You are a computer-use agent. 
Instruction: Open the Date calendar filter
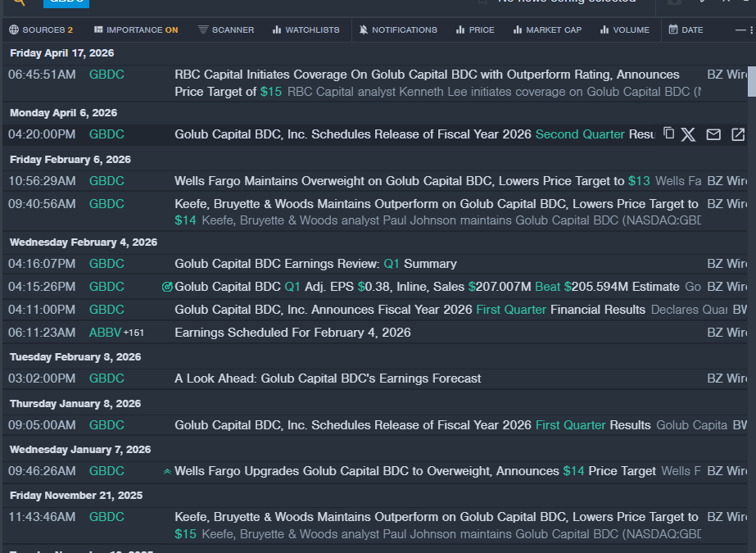click(x=686, y=29)
